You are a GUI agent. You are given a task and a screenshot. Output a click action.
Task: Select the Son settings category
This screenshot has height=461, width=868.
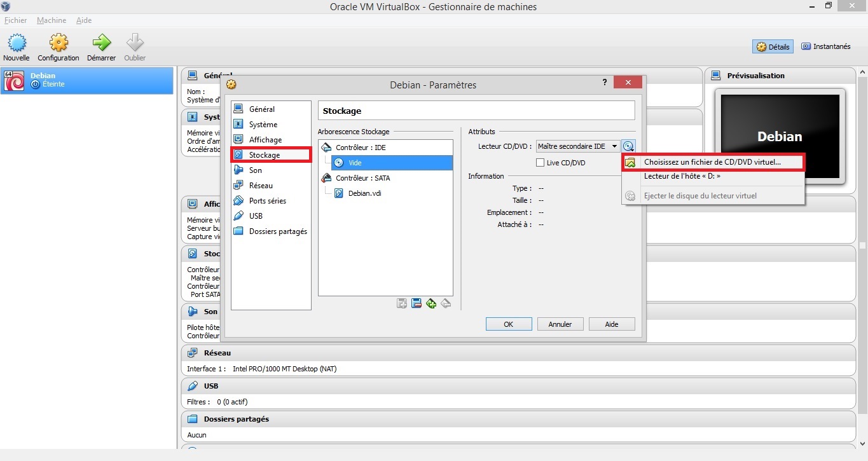coord(271,170)
